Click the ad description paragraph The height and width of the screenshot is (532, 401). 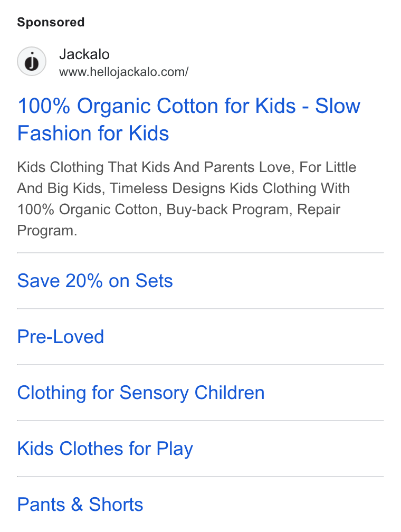click(187, 199)
